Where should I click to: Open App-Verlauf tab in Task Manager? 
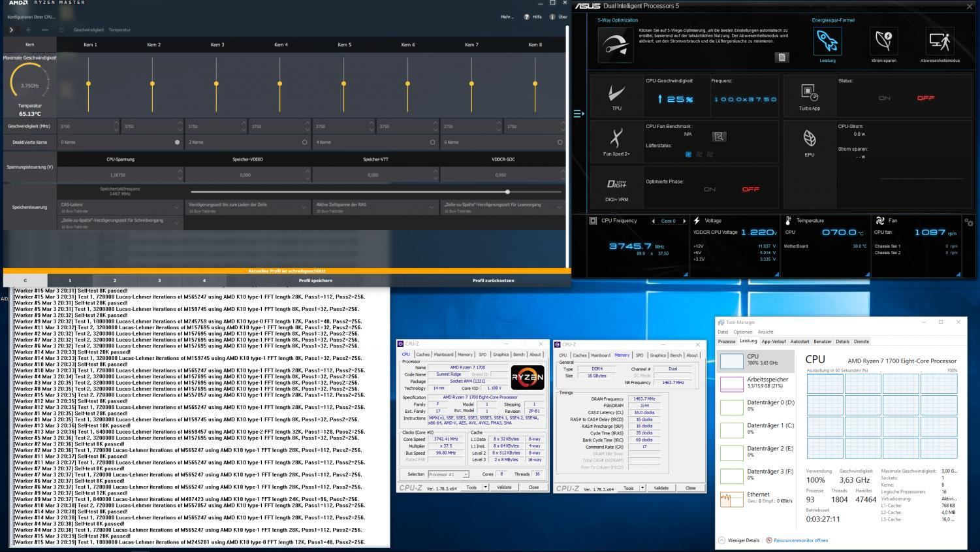[x=774, y=341]
